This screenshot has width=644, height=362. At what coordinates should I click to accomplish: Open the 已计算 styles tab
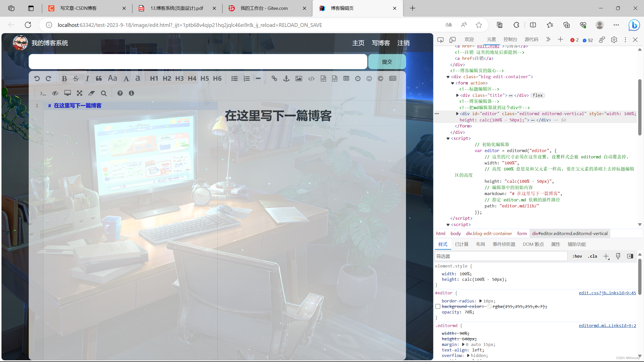point(462,244)
